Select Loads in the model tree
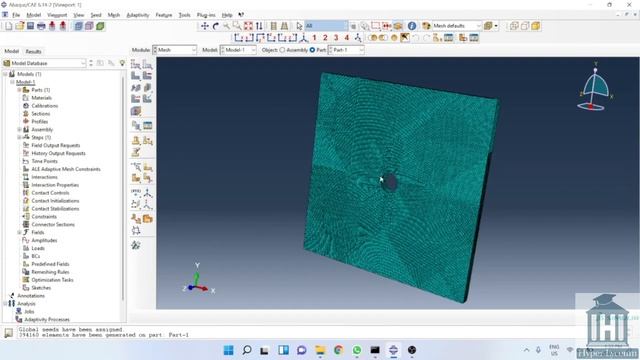 [38, 248]
